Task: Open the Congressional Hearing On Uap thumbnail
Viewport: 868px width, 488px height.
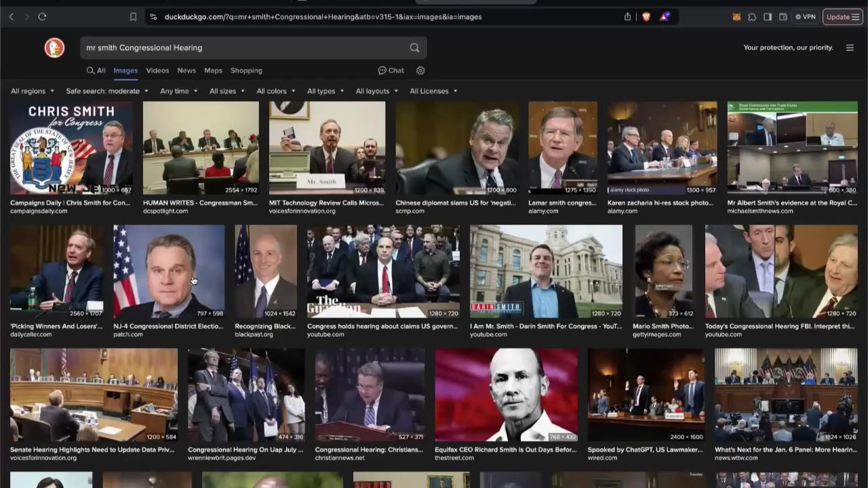Action: 246,395
